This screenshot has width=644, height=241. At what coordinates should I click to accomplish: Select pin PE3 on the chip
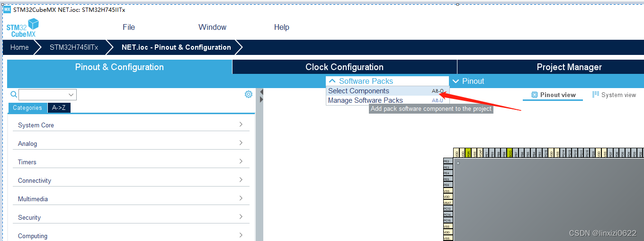448,167
